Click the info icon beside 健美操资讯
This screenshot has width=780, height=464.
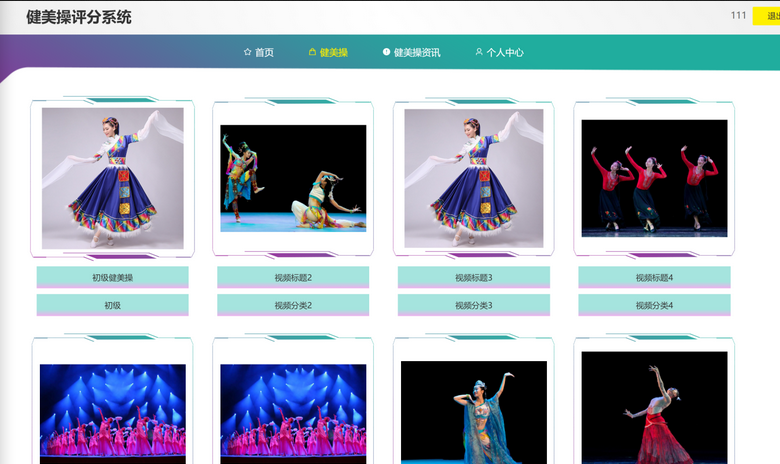pos(386,52)
